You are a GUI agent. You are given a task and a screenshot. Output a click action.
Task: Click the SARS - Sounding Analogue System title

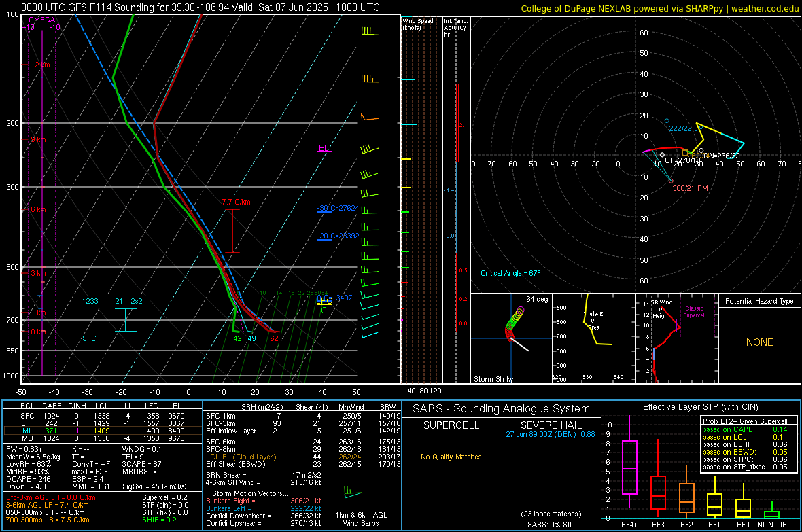(501, 409)
